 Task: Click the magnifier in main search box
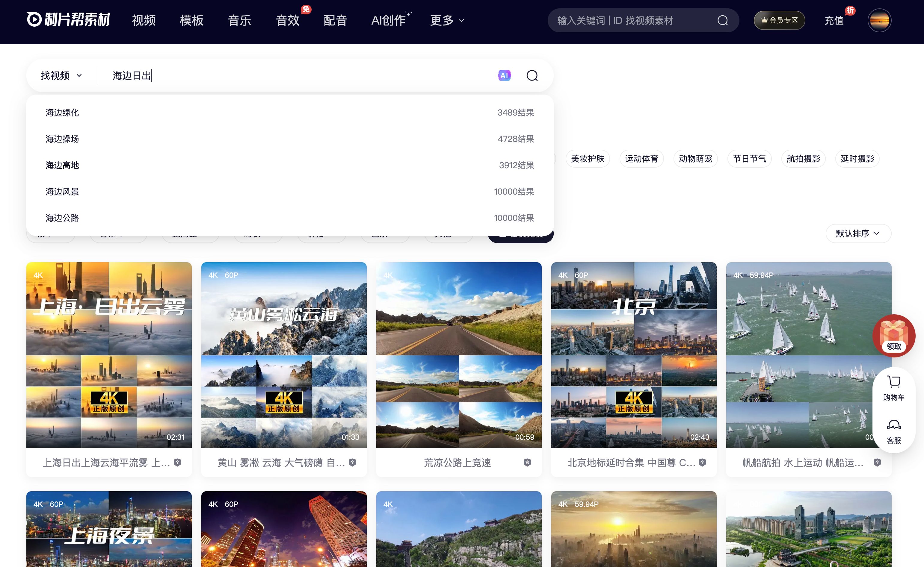pos(532,76)
